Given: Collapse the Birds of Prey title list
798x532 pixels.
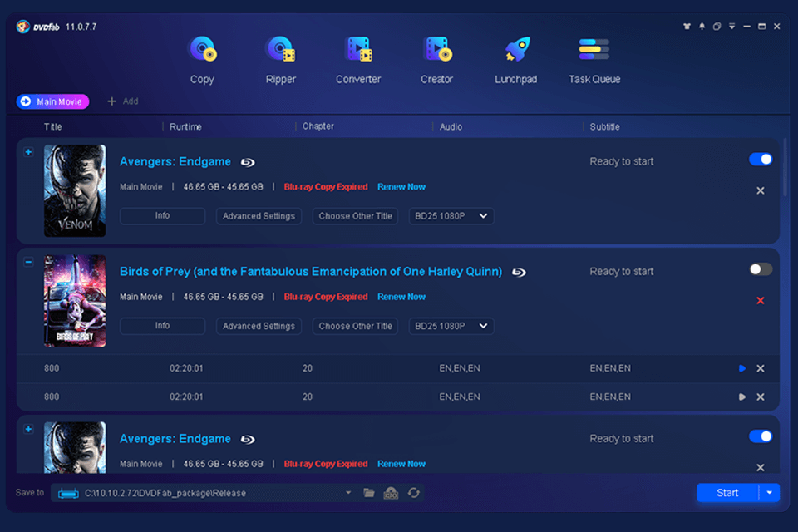Looking at the screenshot, I should [x=28, y=261].
